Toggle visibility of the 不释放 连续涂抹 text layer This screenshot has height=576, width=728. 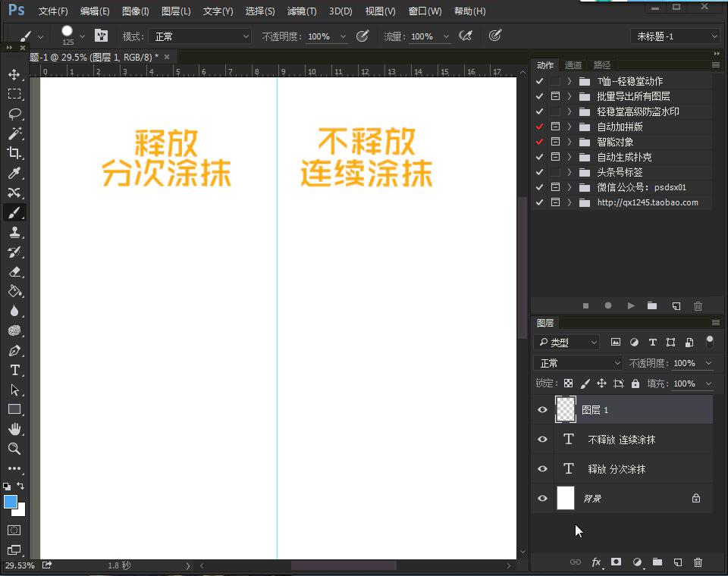coord(541,439)
